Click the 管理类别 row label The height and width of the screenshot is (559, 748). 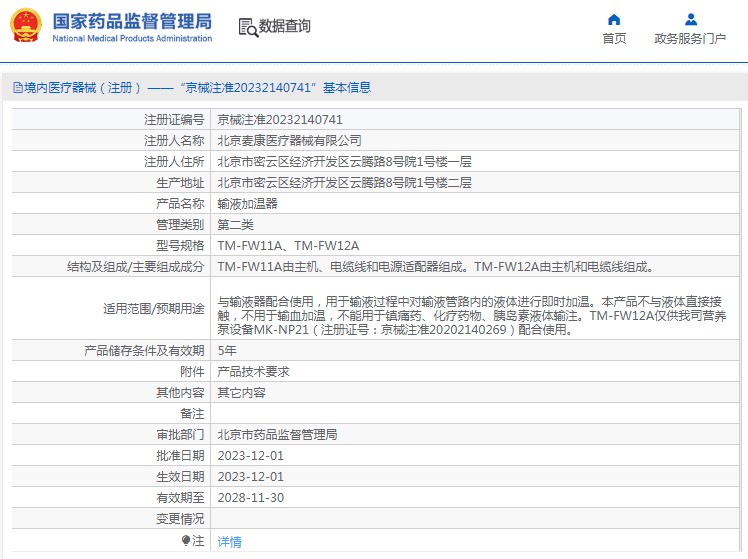pyautogui.click(x=180, y=225)
